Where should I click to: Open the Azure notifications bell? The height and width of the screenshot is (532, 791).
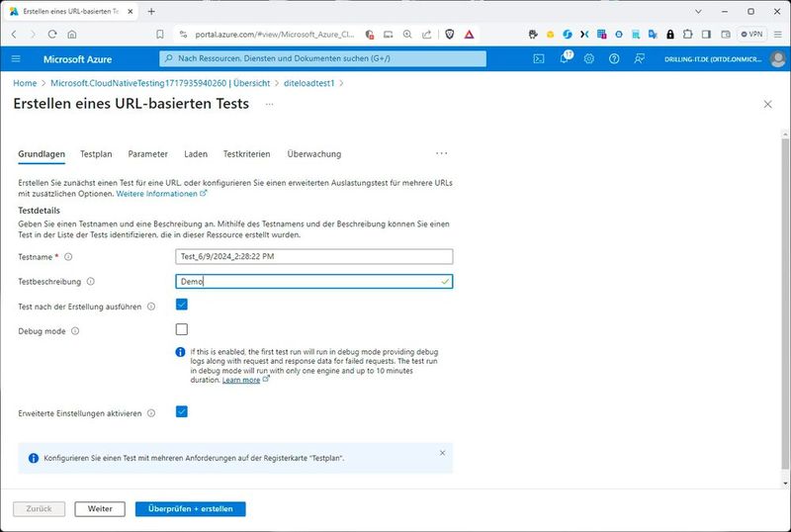(x=565, y=58)
